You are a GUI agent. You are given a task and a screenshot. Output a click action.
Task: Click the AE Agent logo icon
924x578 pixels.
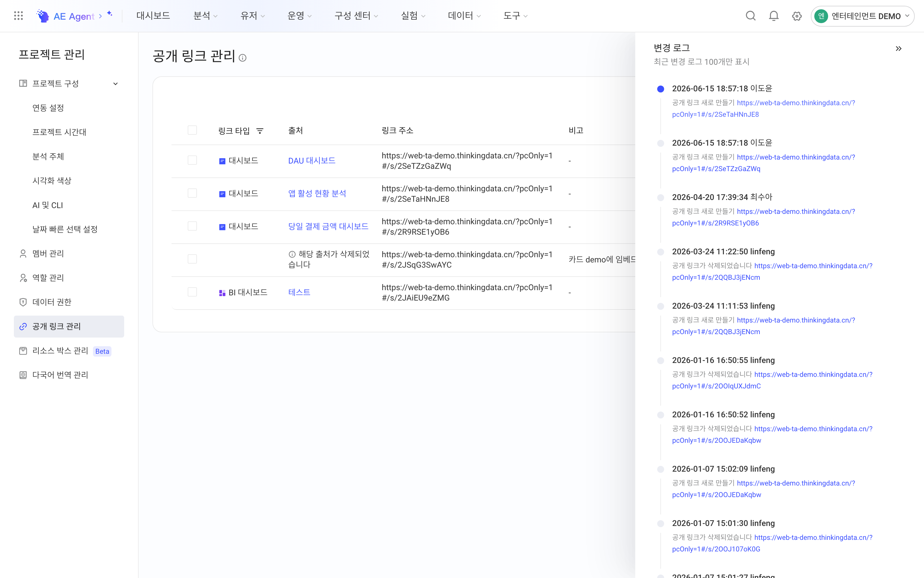[43, 16]
